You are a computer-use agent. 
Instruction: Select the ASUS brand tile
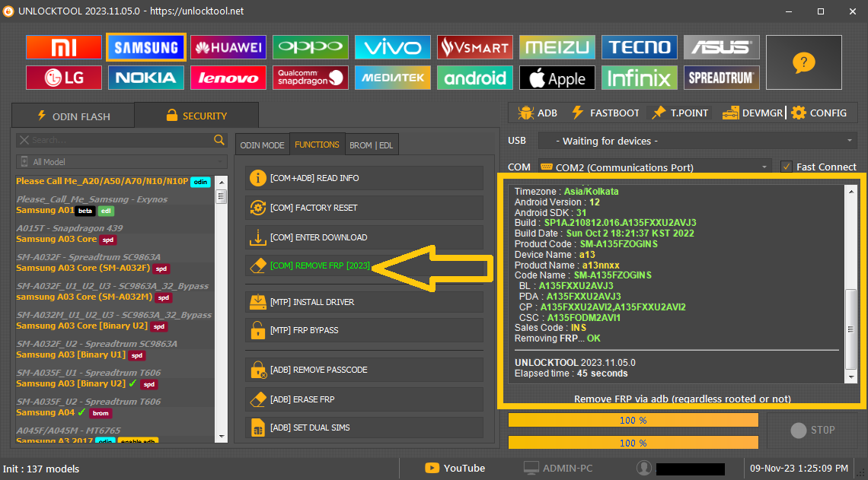(x=721, y=47)
